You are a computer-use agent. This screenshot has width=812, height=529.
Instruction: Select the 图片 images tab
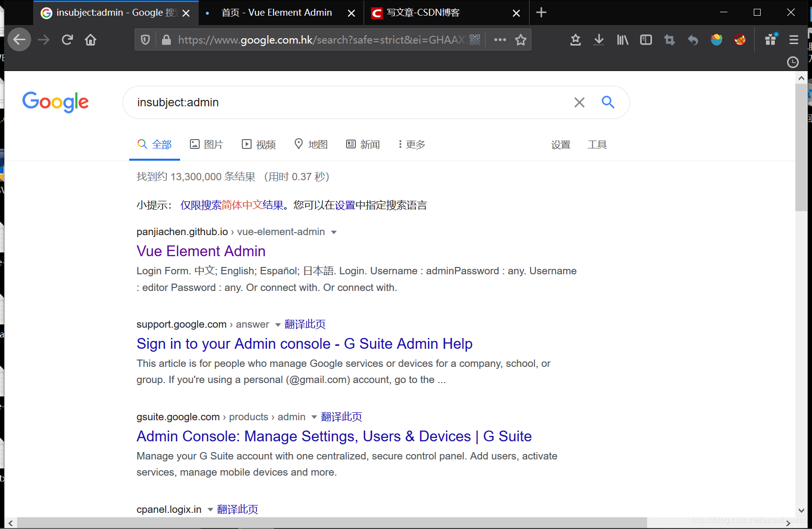(x=207, y=144)
